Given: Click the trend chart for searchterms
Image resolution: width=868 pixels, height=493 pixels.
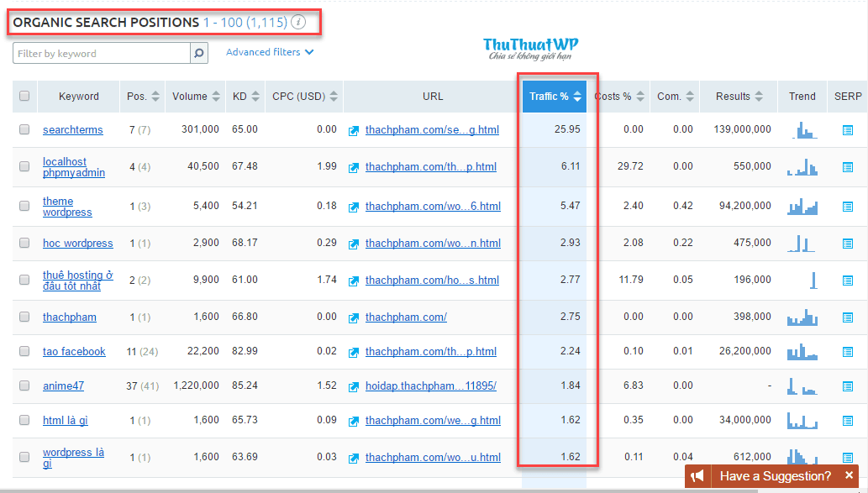Looking at the screenshot, I should coord(805,130).
